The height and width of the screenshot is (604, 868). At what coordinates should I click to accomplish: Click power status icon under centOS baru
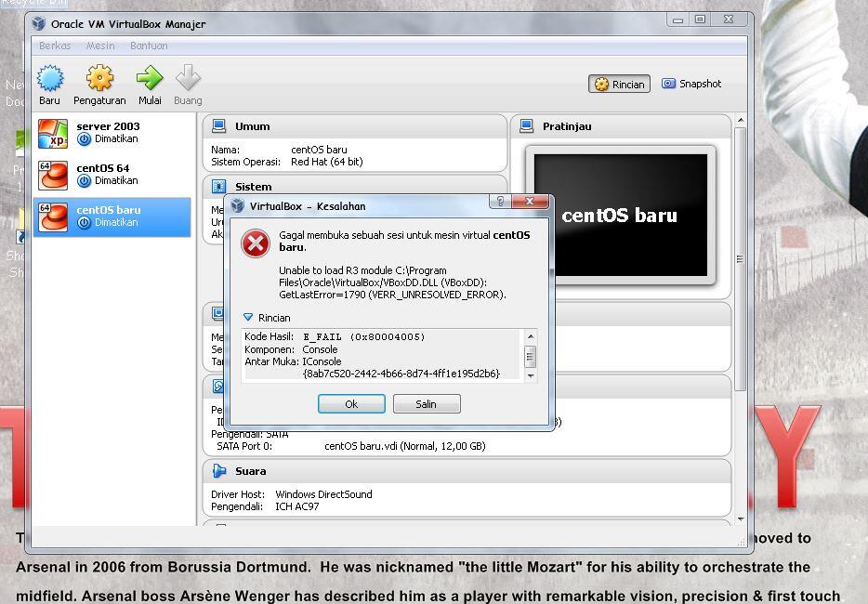[84, 223]
